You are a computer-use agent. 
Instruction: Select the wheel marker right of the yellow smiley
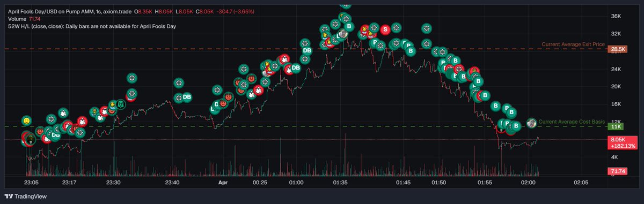51,119
